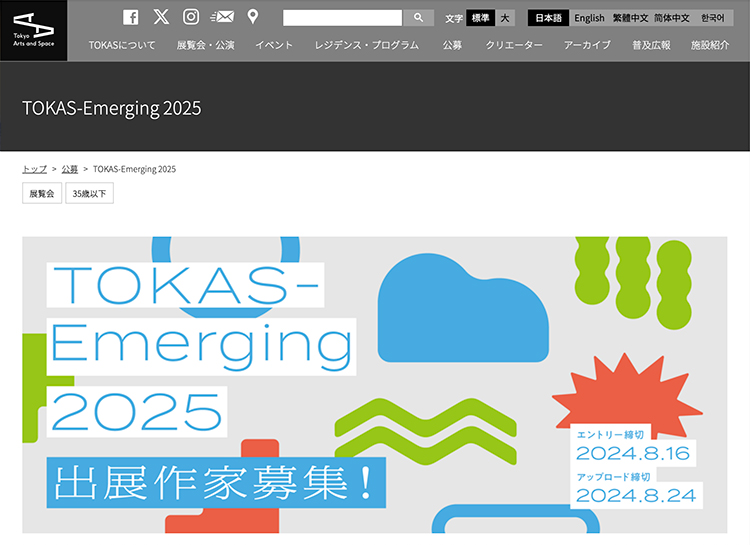
Task: Open the mail newsletter icon
Action: (x=222, y=17)
